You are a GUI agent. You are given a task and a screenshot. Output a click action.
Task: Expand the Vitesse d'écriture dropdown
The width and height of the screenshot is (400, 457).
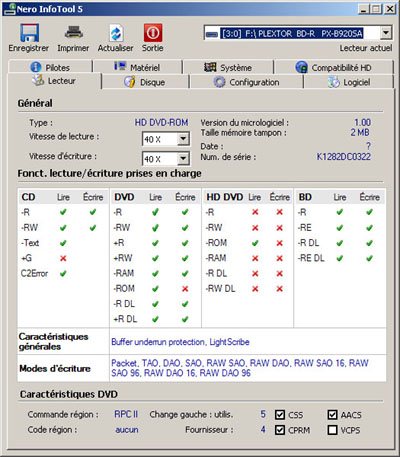(x=183, y=159)
